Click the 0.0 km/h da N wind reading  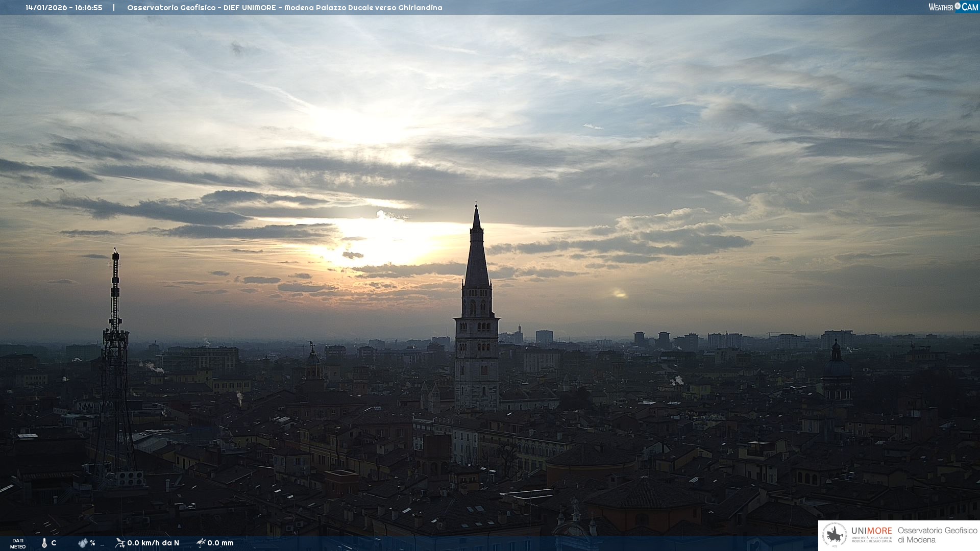point(153,543)
